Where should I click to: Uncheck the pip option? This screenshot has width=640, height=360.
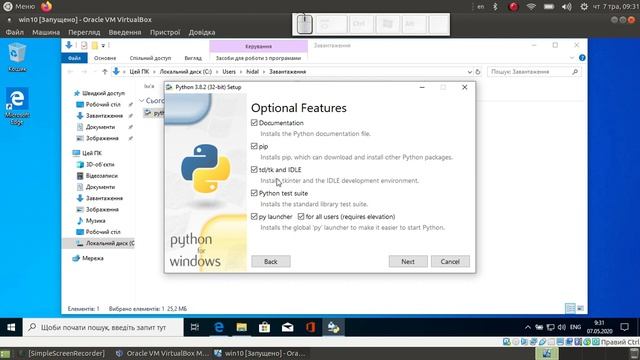[x=254, y=146]
